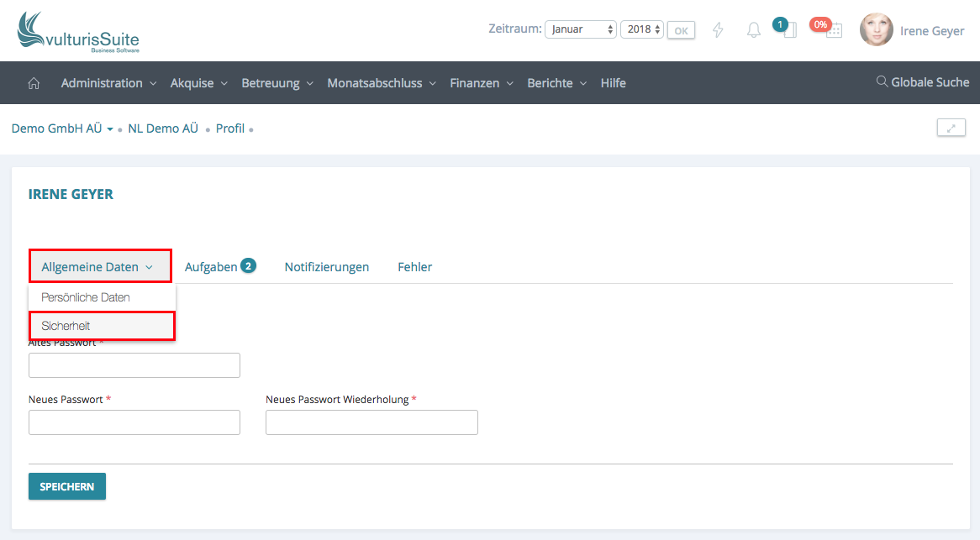The image size is (980, 540).
Task: Switch to the Aufgaben tab
Action: point(211,267)
